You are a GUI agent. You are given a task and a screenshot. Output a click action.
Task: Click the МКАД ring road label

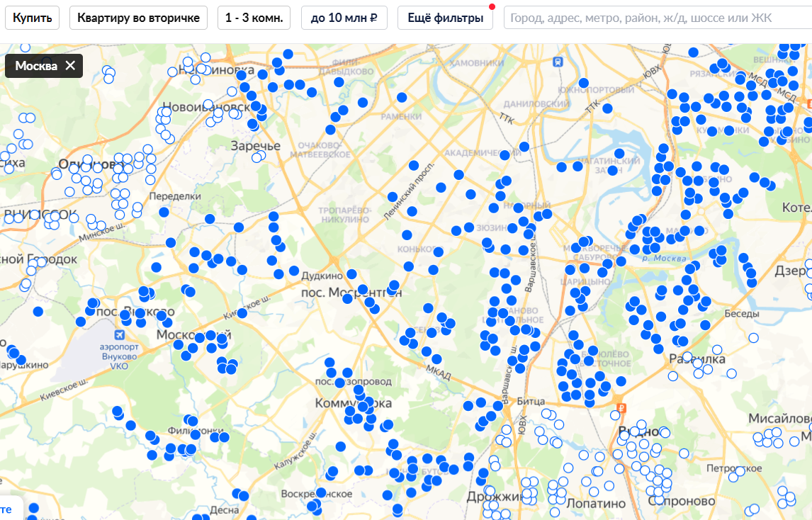438,371
